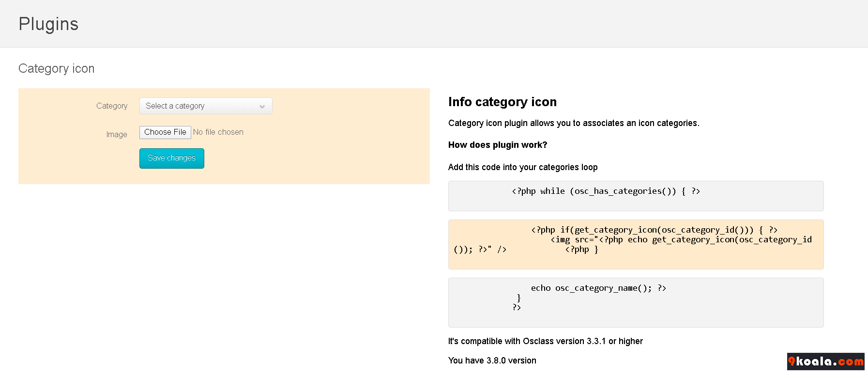
Task: Click the 9koala.com logo
Action: 825,362
